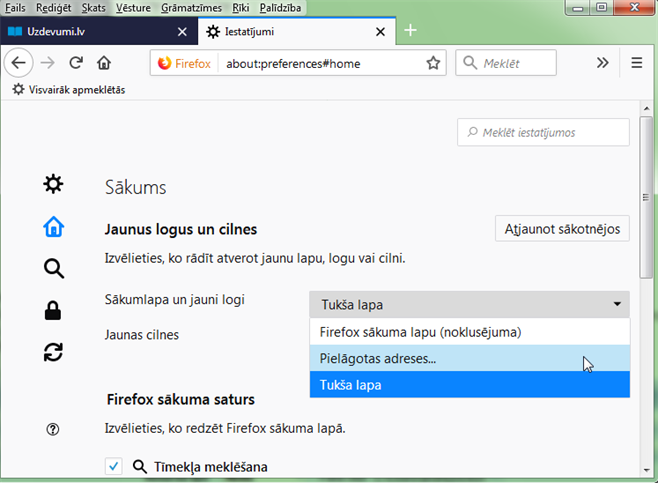Select the Home panel icon in sidebar
The height and width of the screenshot is (483, 658).
pos(53,227)
